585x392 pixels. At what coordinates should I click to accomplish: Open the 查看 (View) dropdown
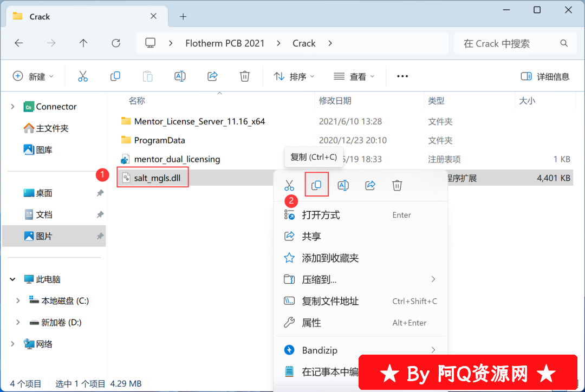(x=354, y=76)
